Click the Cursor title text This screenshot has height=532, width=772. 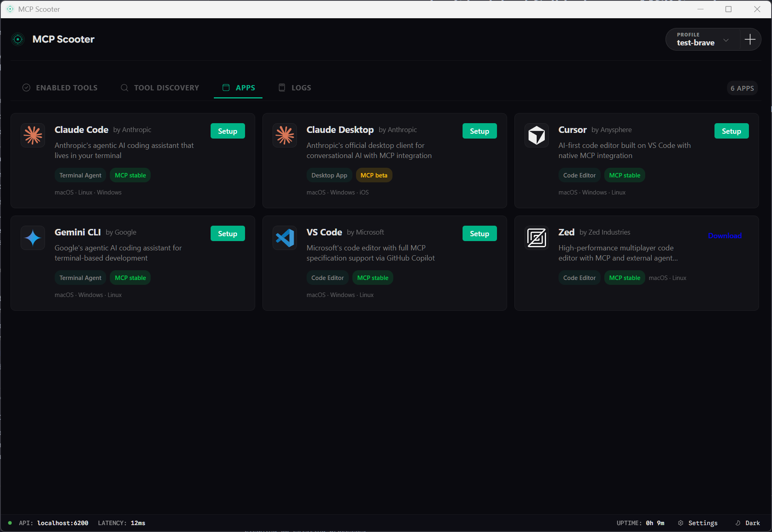click(x=572, y=130)
